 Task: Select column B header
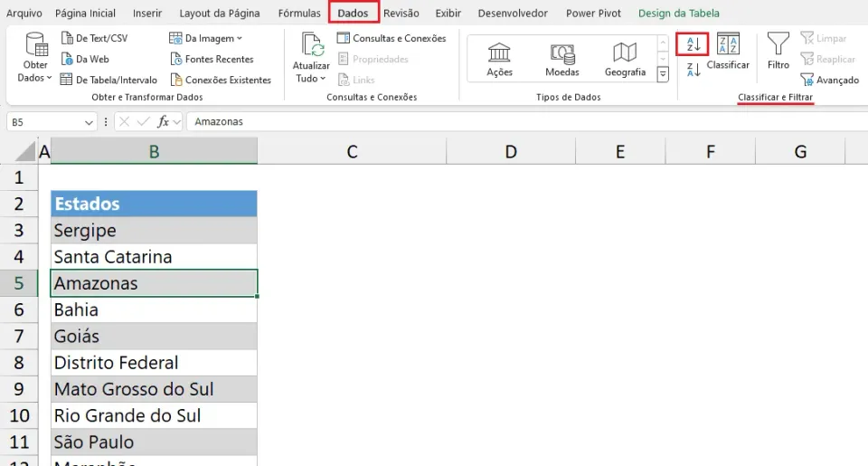point(154,151)
